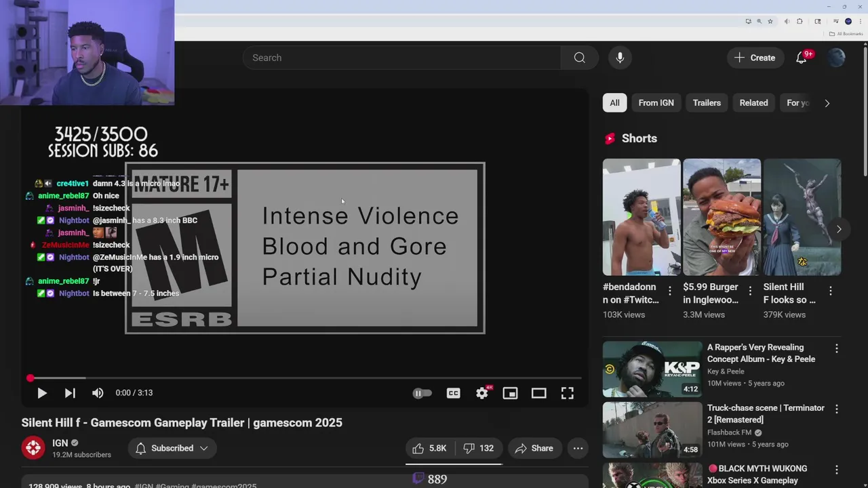Open options for Black Myth Wukong video
Image resolution: width=868 pixels, height=488 pixels.
836,470
